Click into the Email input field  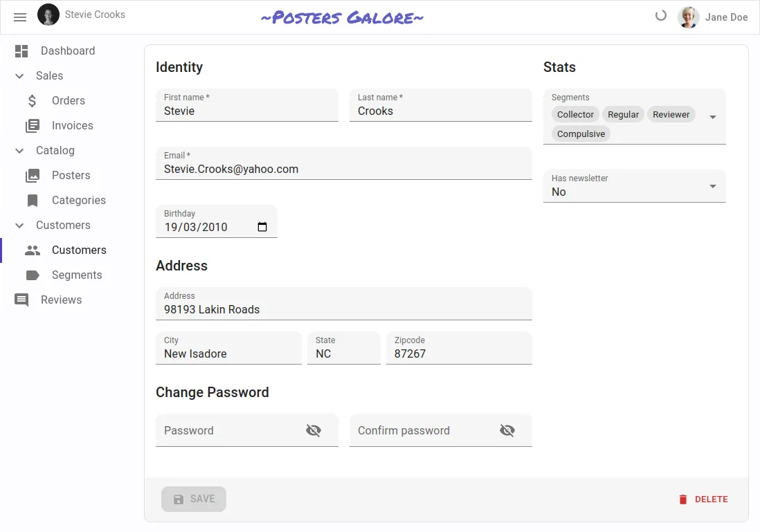coord(343,169)
